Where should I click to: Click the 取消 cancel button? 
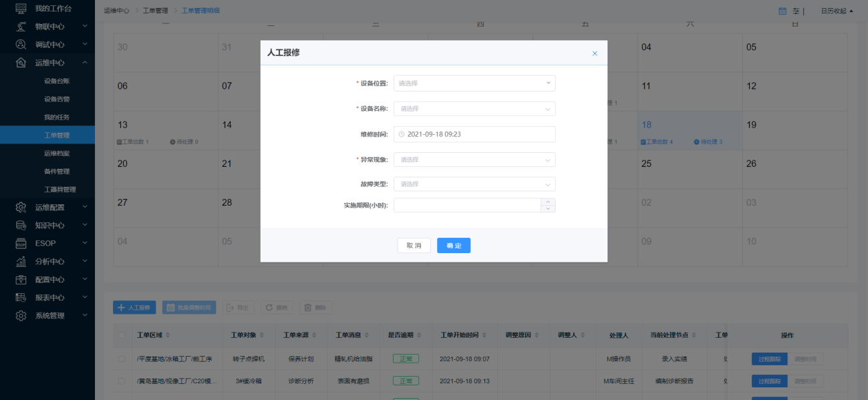[x=414, y=246]
